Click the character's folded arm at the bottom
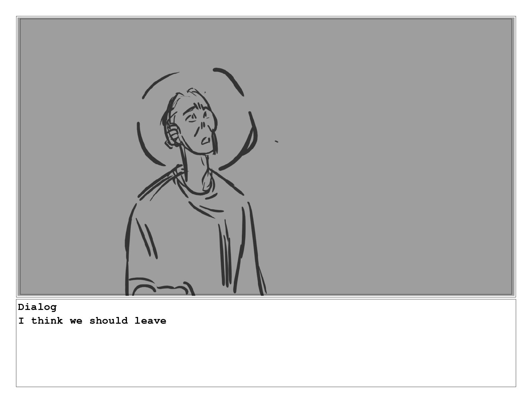 click(x=161, y=287)
